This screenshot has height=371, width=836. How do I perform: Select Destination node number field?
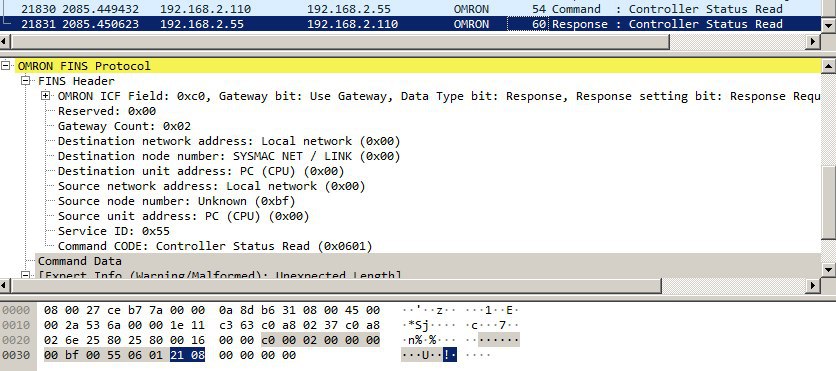pos(229,156)
